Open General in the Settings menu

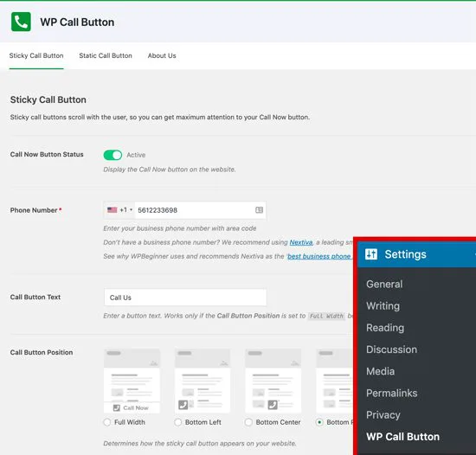click(x=384, y=285)
